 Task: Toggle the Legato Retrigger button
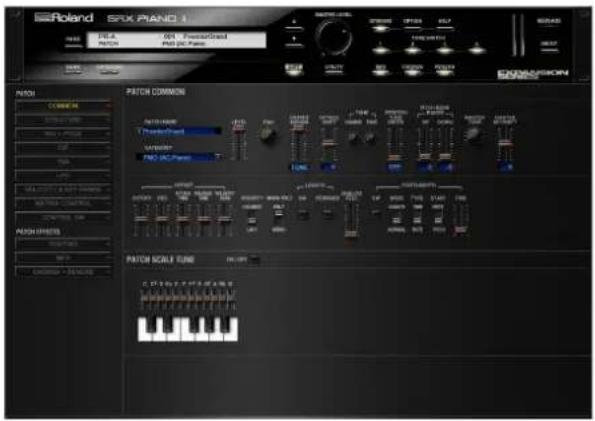[x=327, y=214]
